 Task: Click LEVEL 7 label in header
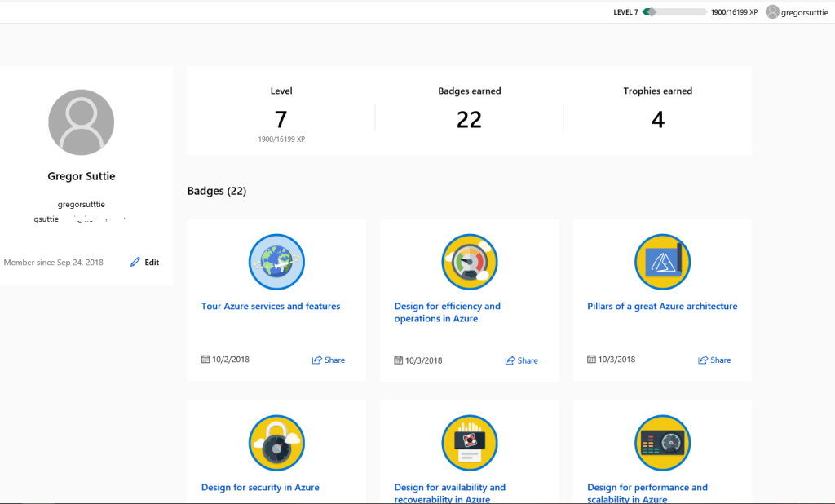click(625, 11)
